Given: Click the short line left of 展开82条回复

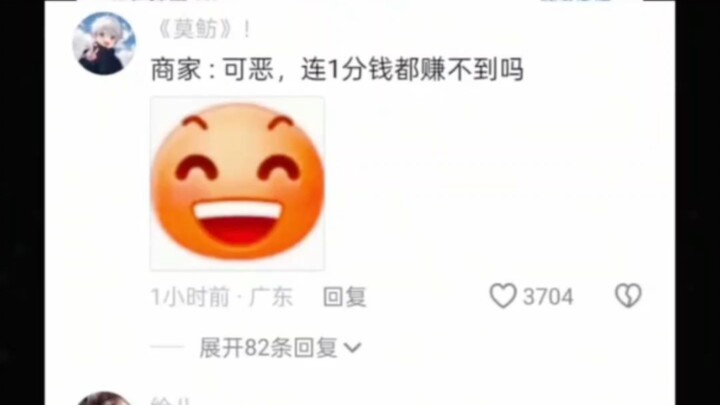Looking at the screenshot, I should (167, 348).
